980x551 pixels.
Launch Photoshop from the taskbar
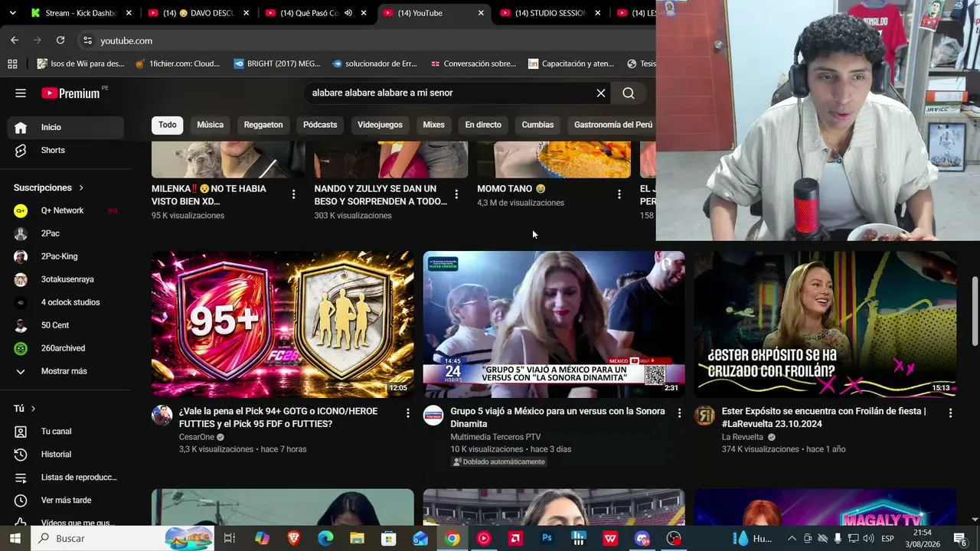[x=547, y=539]
